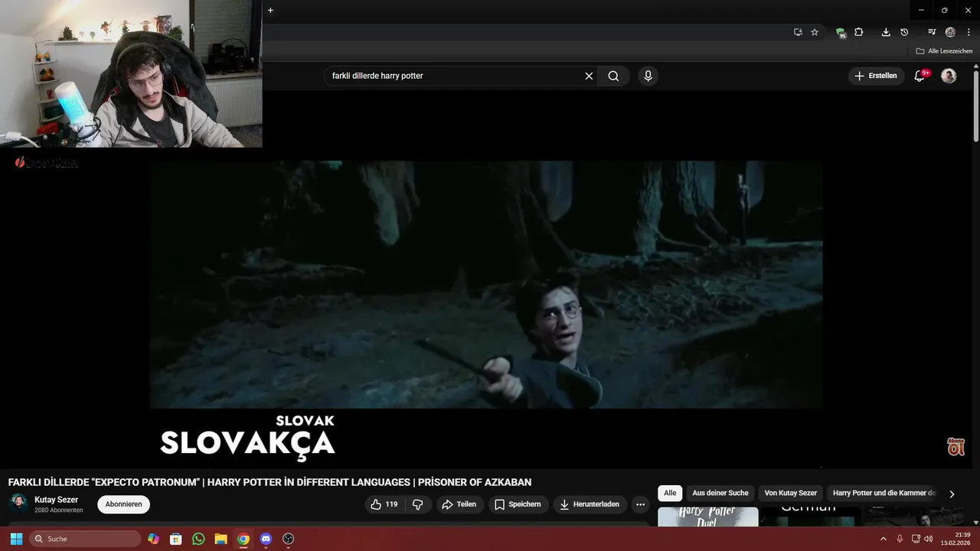Click the page vertical scrollbar
This screenshot has height=551, width=980.
(x=976, y=107)
